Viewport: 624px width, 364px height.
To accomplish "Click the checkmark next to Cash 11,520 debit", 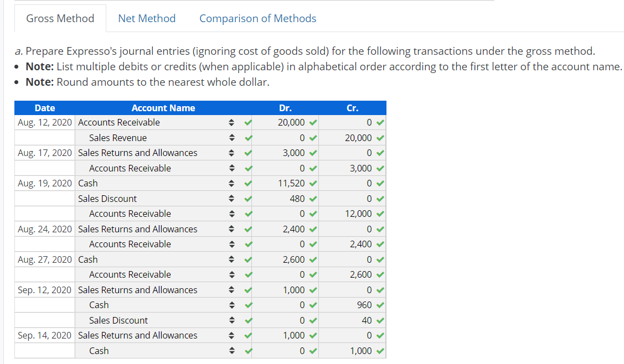I will [x=314, y=183].
